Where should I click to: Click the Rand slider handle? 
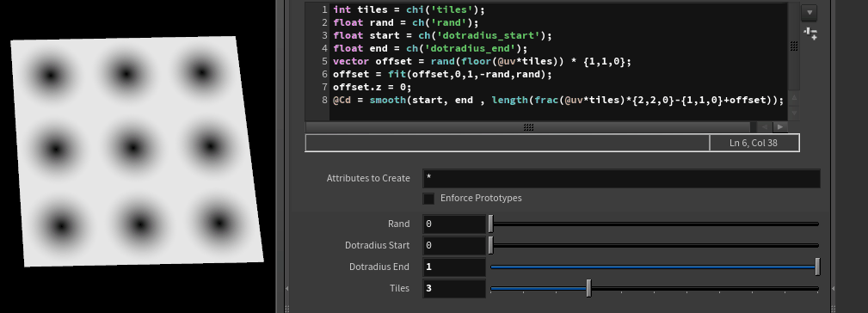[490, 224]
